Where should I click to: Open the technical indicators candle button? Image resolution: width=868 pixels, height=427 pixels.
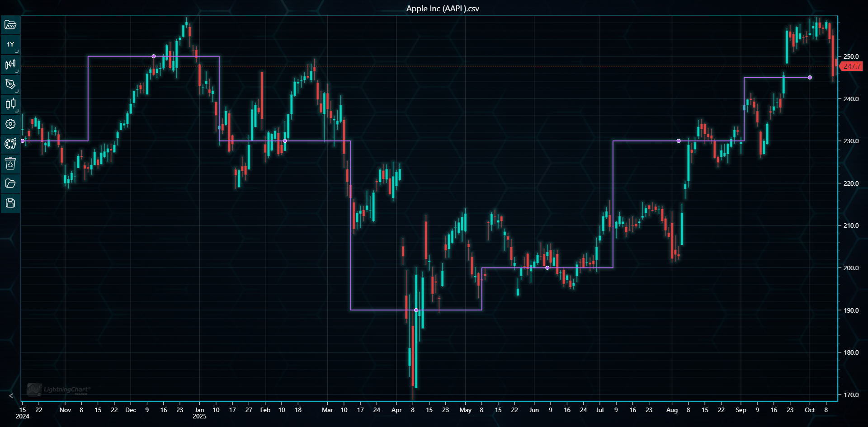click(10, 104)
